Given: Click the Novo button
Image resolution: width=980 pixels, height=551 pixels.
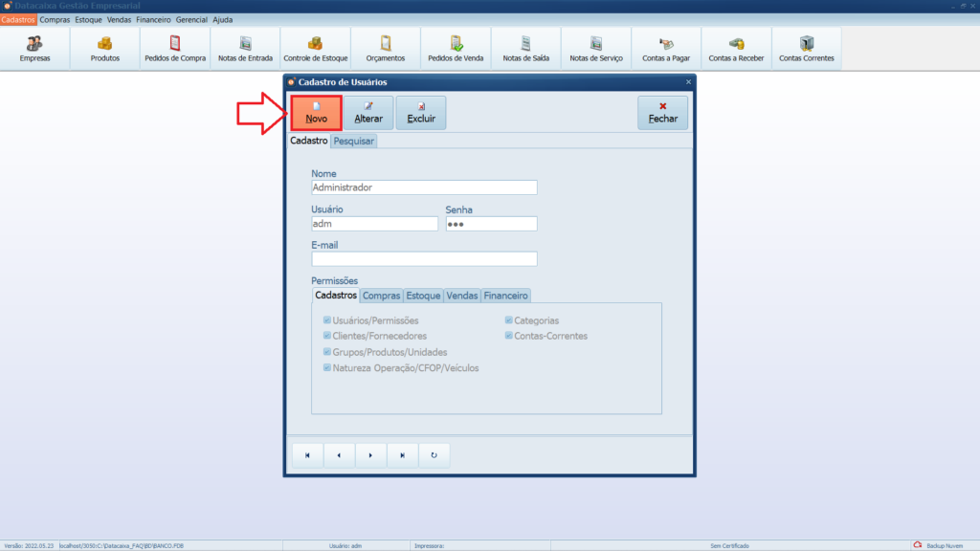Looking at the screenshot, I should pyautogui.click(x=317, y=113).
